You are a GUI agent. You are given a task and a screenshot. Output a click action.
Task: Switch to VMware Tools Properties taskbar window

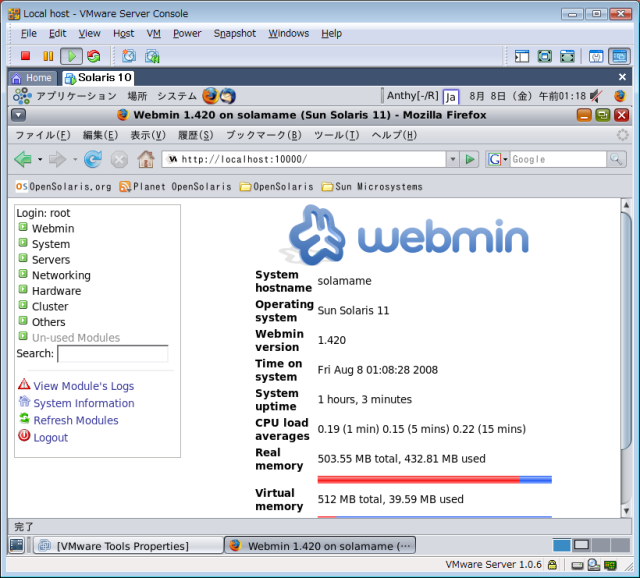point(128,546)
